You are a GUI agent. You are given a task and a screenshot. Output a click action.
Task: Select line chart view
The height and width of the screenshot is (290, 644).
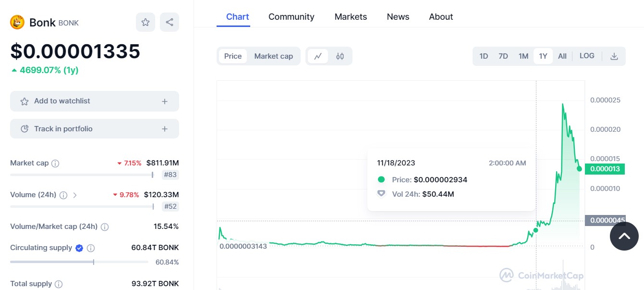[x=318, y=56]
